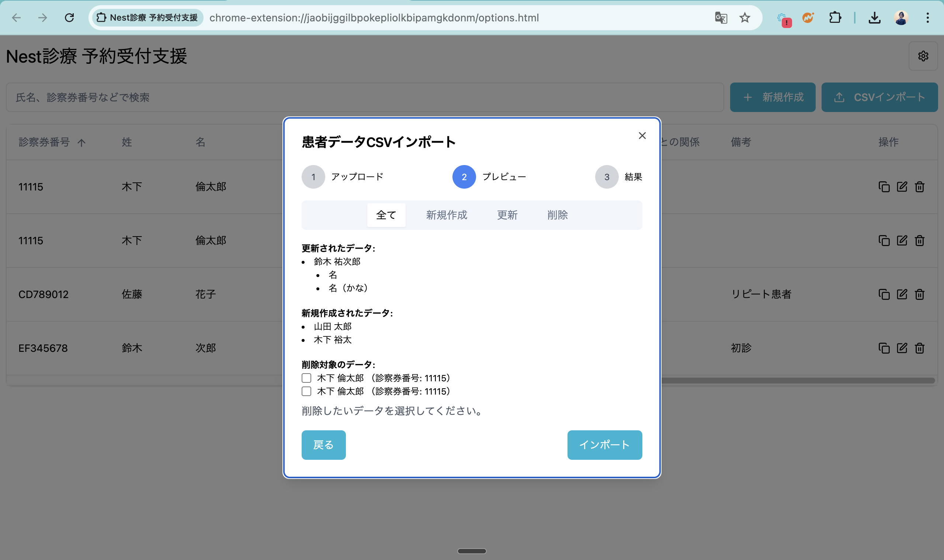Image resolution: width=944 pixels, height=560 pixels.
Task: Sort by 診察券番号 column arrow
Action: pos(81,143)
